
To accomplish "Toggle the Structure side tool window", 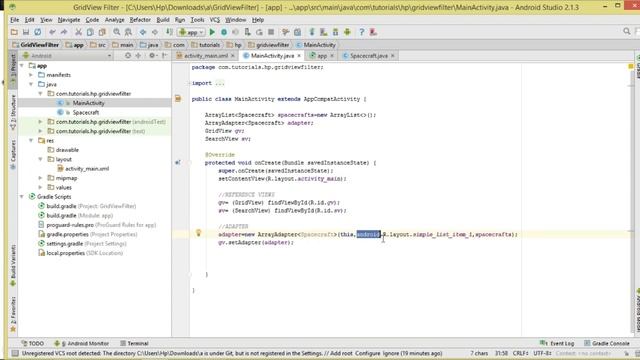I will pos(13,112).
